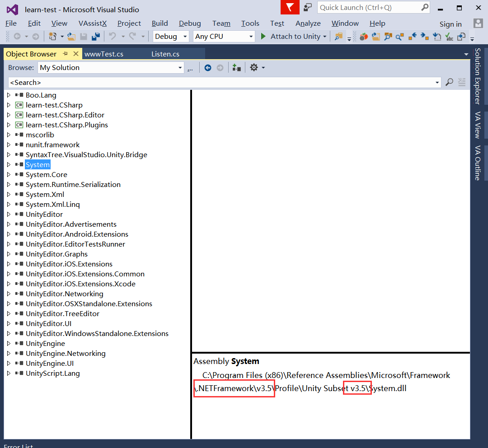Select System.Core in the tree
The height and width of the screenshot is (448, 488).
click(47, 174)
